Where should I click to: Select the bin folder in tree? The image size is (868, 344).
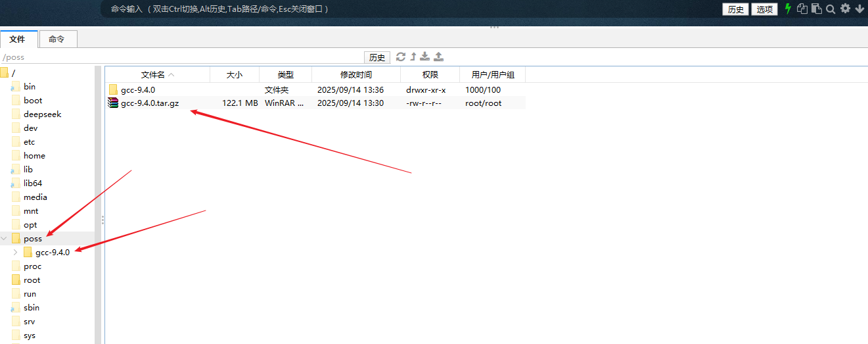point(30,86)
